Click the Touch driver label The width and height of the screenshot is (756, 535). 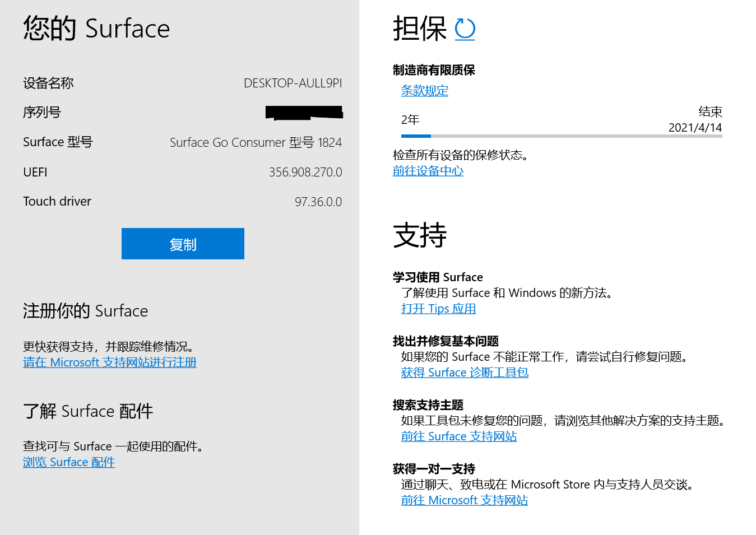click(57, 201)
